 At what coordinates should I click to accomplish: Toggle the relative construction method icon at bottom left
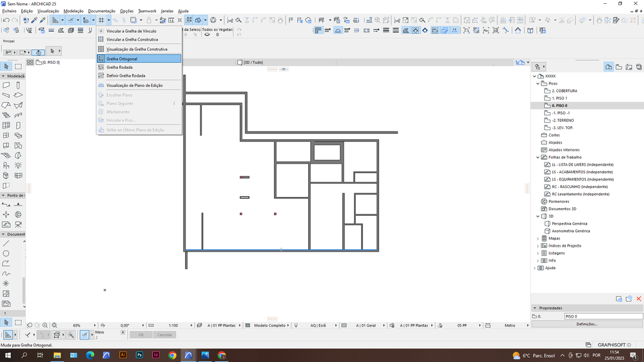[8, 335]
